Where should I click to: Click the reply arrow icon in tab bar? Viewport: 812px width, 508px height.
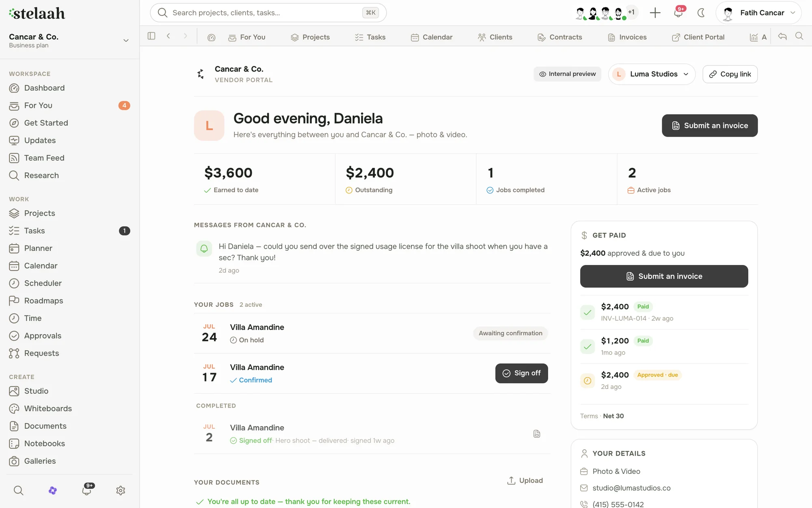pyautogui.click(x=782, y=36)
